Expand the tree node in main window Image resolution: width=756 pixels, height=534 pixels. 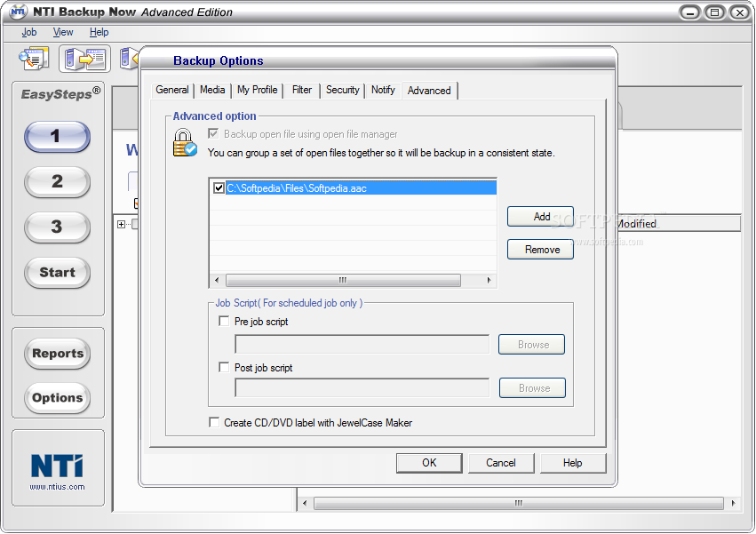121,224
